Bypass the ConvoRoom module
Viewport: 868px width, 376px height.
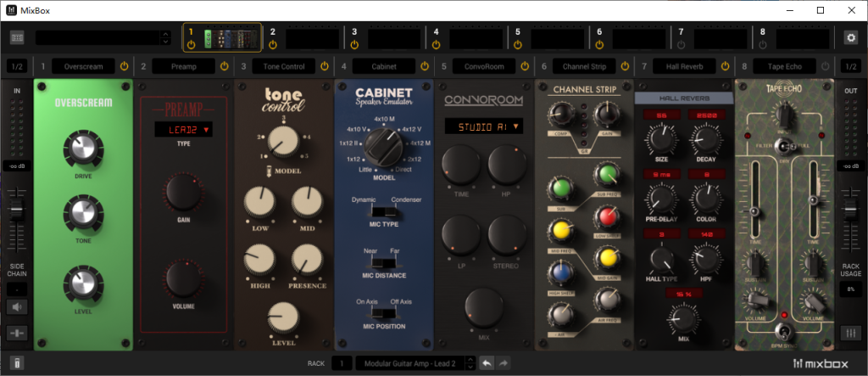[525, 66]
